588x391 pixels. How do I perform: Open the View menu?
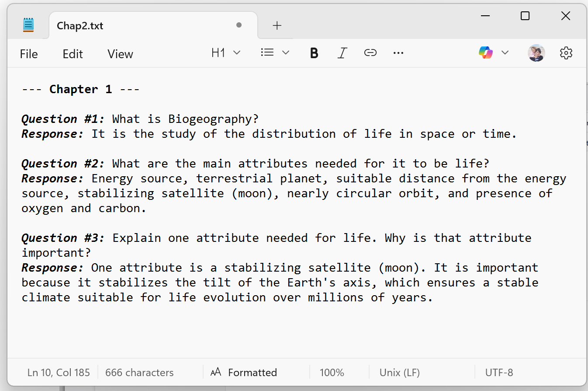(120, 54)
